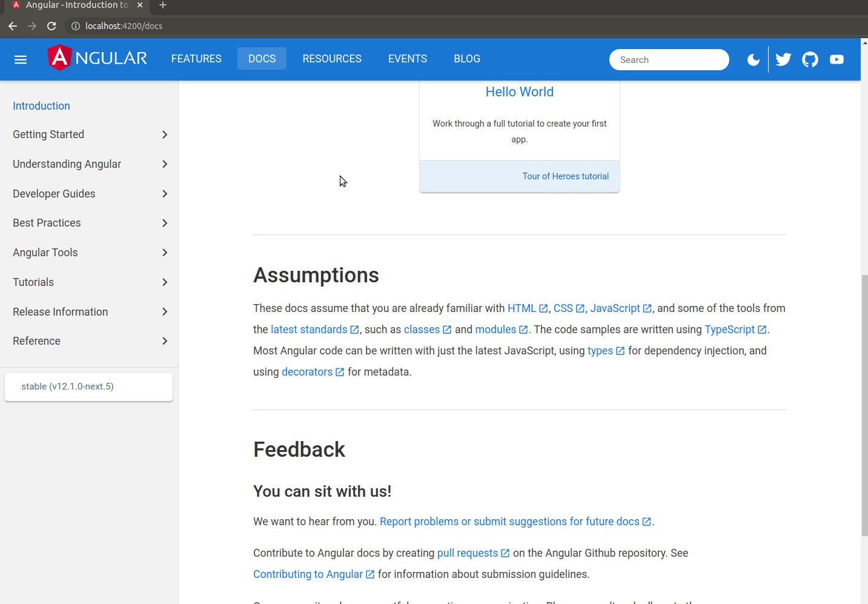Go forward with the browser arrow
868x604 pixels.
tap(32, 26)
